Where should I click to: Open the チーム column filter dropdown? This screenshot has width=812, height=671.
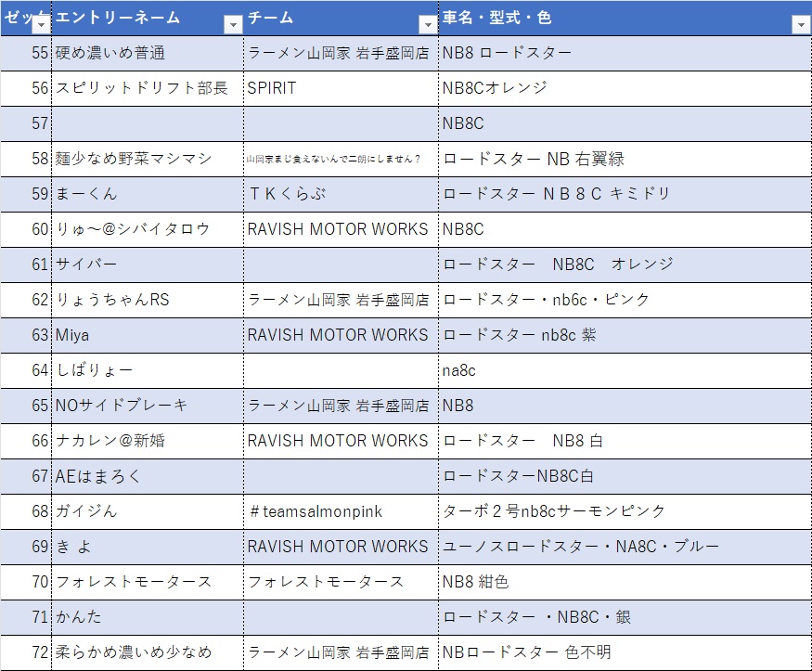pos(427,26)
